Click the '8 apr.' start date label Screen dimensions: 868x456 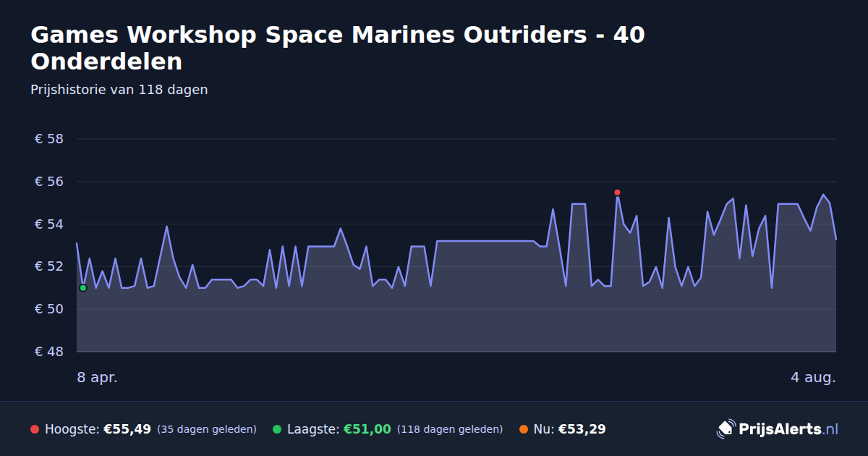click(97, 378)
